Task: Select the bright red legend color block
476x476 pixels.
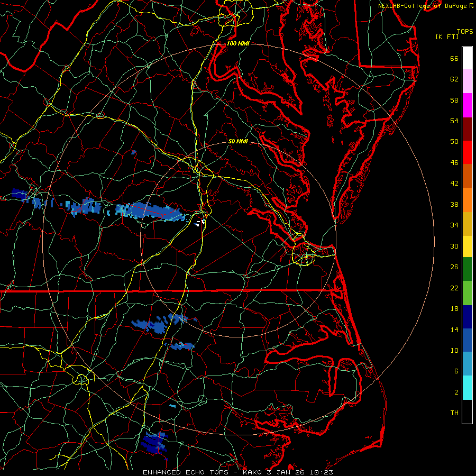Action: point(467,152)
